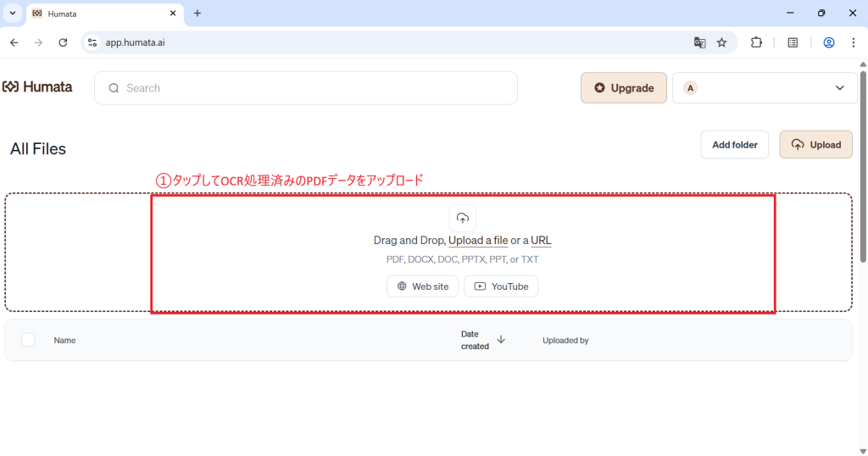Open the tab search chevron in Chrome
The width and height of the screenshot is (868, 456).
coord(13,14)
